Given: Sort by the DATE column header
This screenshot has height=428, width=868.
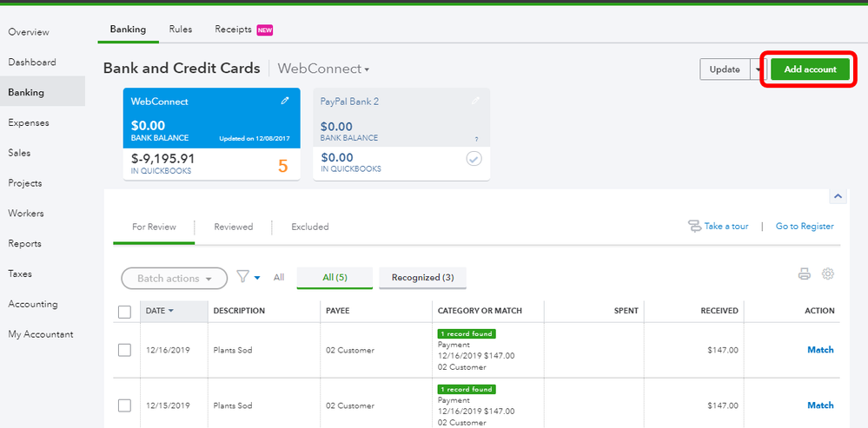Looking at the screenshot, I should [175, 311].
